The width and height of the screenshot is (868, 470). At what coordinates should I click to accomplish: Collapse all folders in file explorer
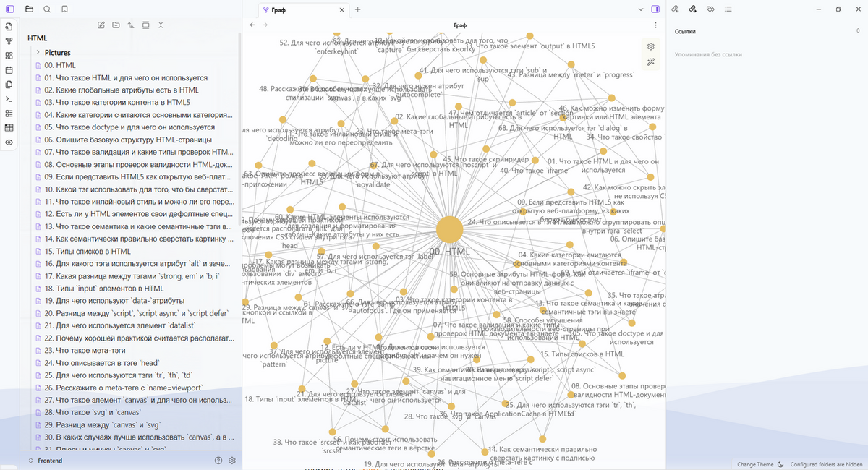[x=161, y=25]
